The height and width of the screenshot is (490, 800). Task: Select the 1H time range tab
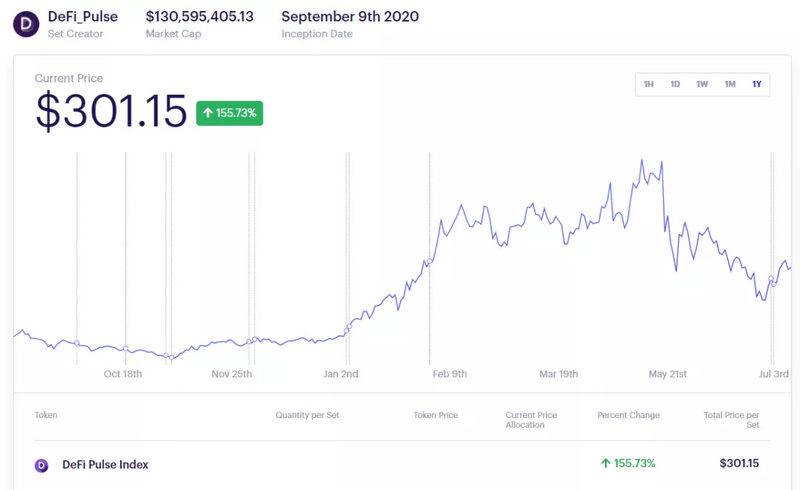click(x=649, y=84)
